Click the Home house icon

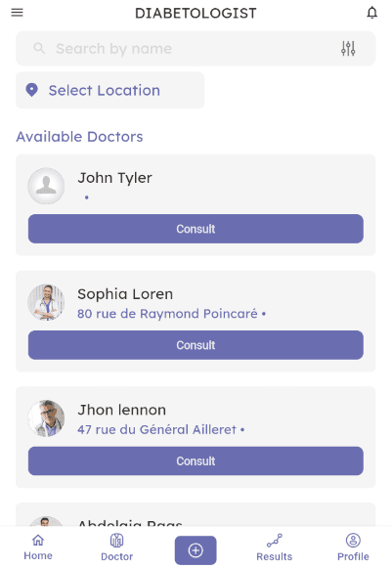click(x=38, y=541)
